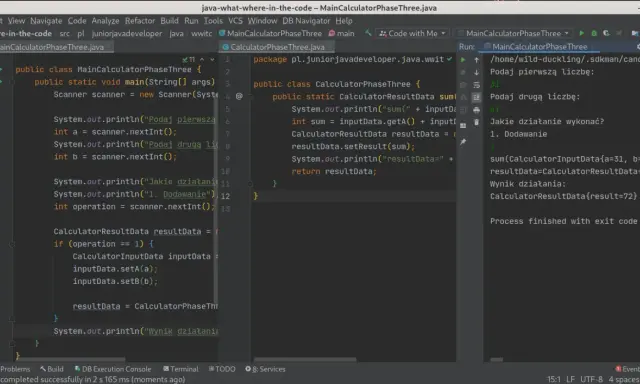640x384 pixels.
Task: Click the src breadcrumb
Action: (x=64, y=33)
